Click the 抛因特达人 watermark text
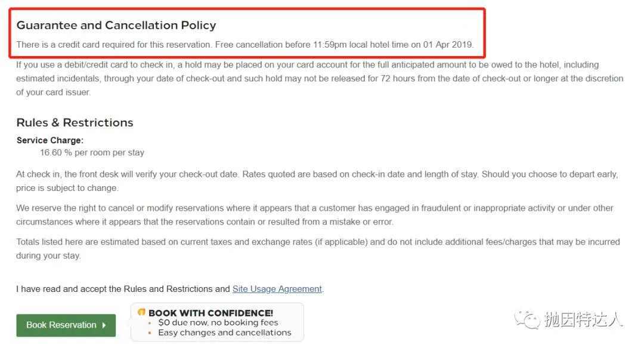The height and width of the screenshot is (348, 644). pyautogui.click(x=583, y=319)
